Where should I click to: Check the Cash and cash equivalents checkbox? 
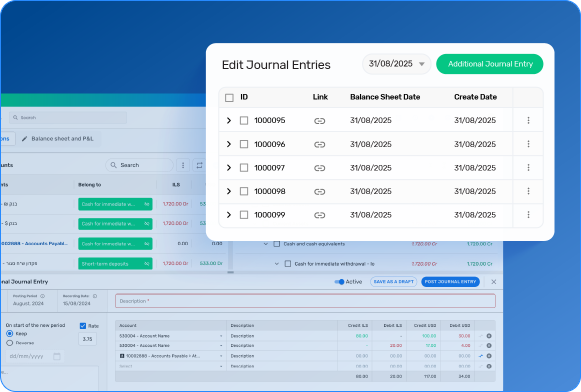[x=276, y=244]
